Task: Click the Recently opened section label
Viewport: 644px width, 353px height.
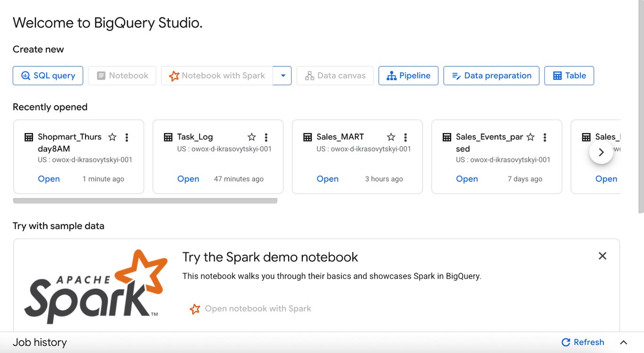Action: pyautogui.click(x=50, y=107)
